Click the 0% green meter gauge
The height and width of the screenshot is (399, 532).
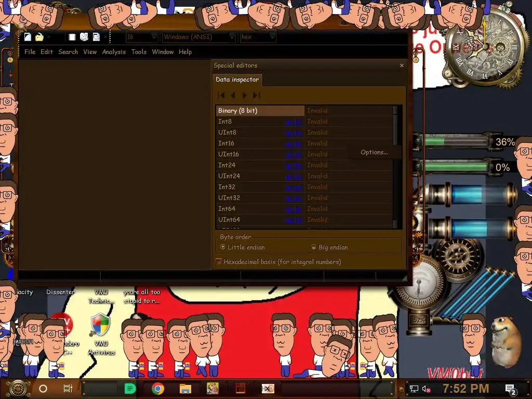click(456, 167)
